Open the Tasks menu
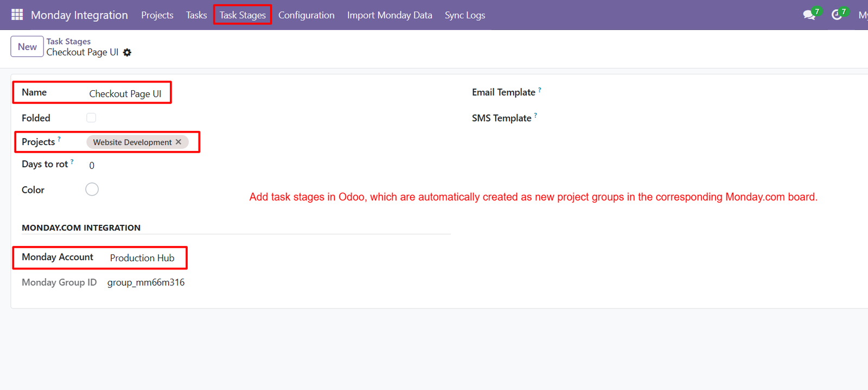The height and width of the screenshot is (390, 868). [196, 15]
